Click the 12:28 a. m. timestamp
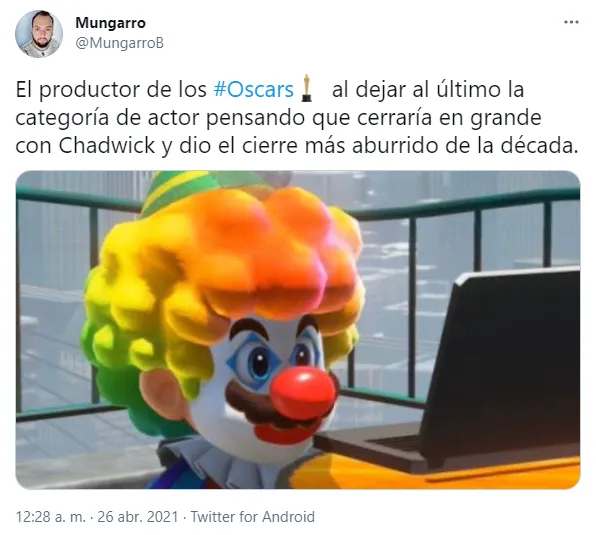The width and height of the screenshot is (596, 535). point(51,517)
